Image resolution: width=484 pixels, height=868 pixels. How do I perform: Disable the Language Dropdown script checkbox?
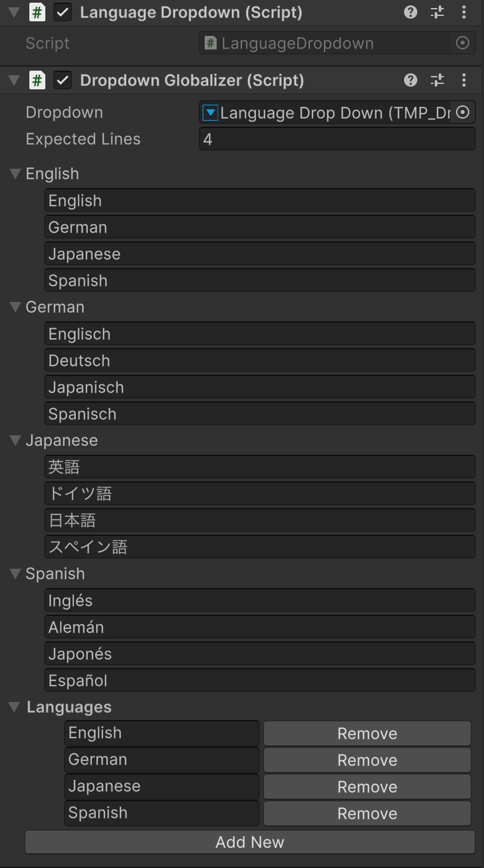[x=63, y=13]
